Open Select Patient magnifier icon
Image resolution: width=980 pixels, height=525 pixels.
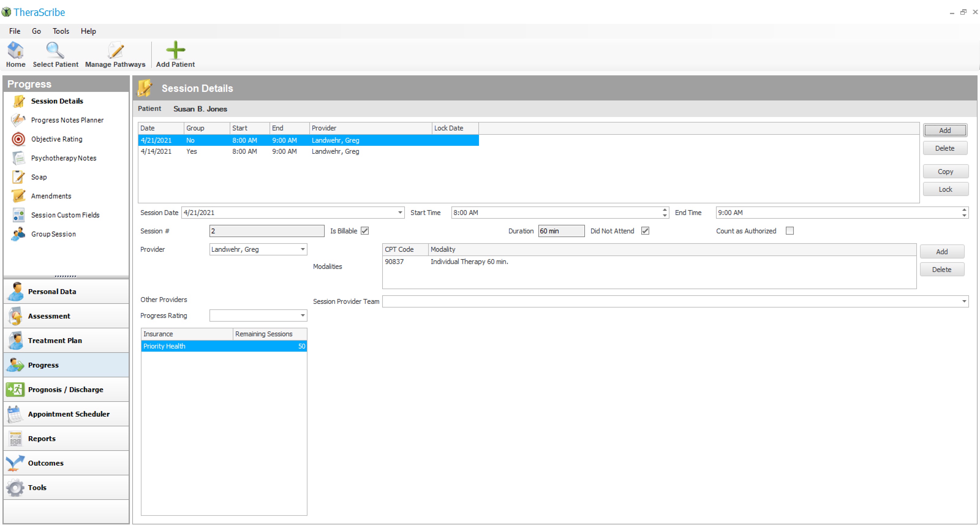point(55,51)
